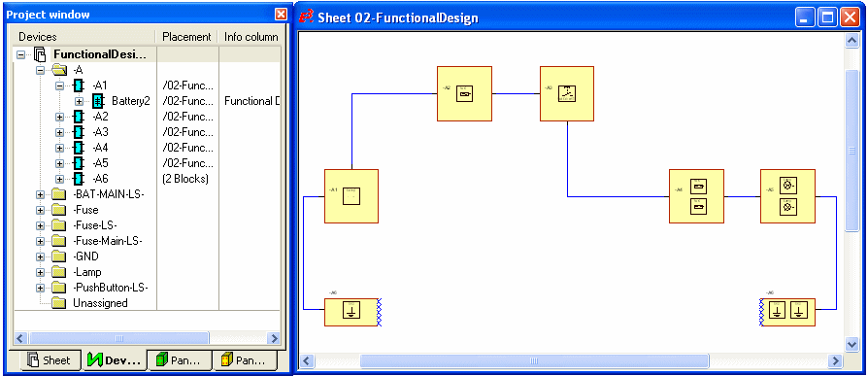Select the Unassigned folder
868x376 pixels.
click(100, 303)
